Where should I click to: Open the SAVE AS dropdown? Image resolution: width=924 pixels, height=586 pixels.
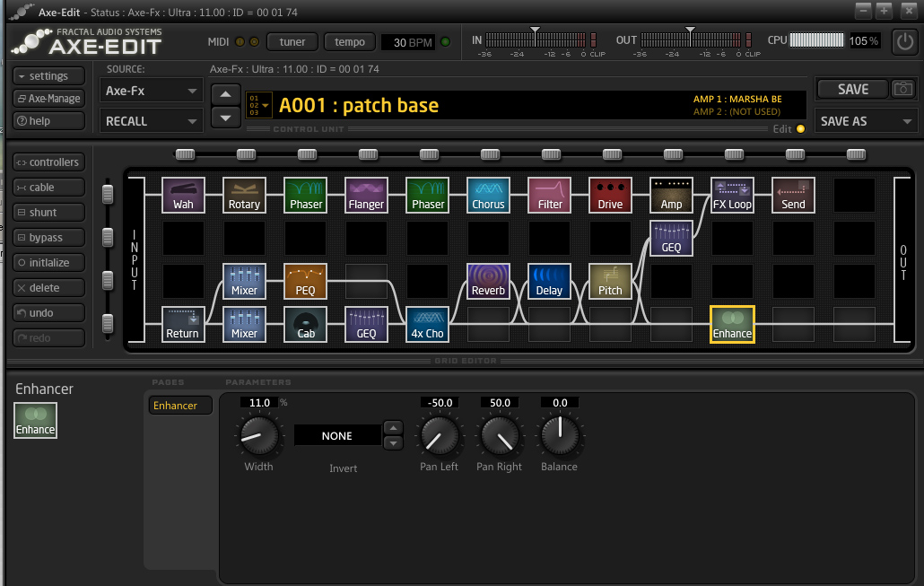(866, 121)
